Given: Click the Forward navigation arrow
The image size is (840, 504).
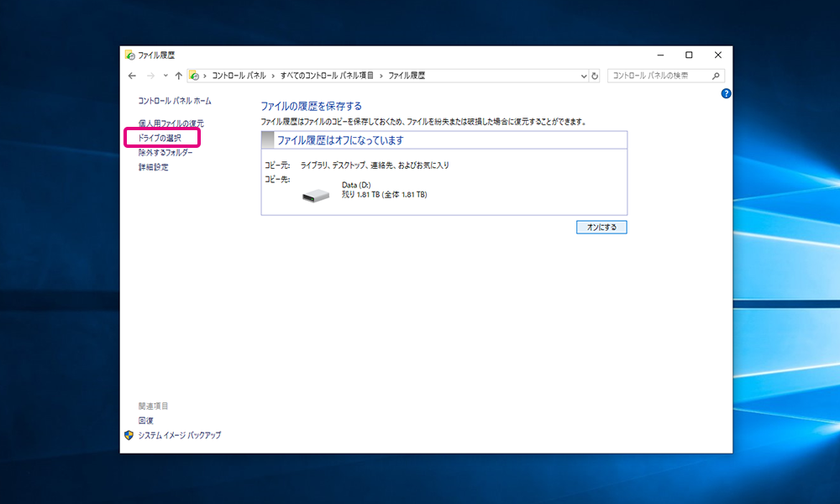Looking at the screenshot, I should [150, 76].
